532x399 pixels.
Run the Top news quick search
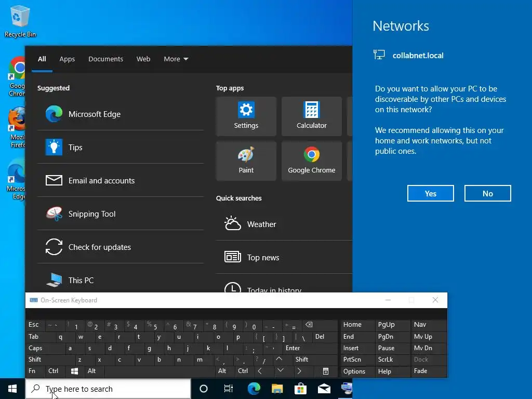click(284, 257)
